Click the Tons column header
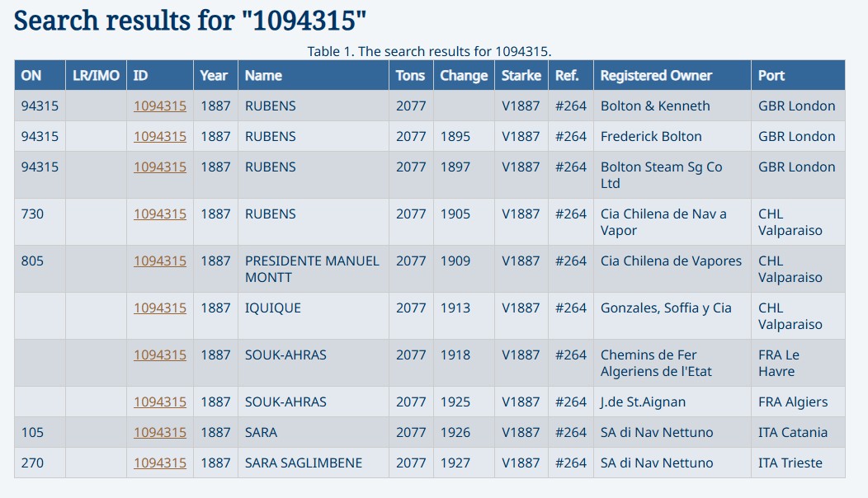The image size is (868, 498). pyautogui.click(x=410, y=75)
